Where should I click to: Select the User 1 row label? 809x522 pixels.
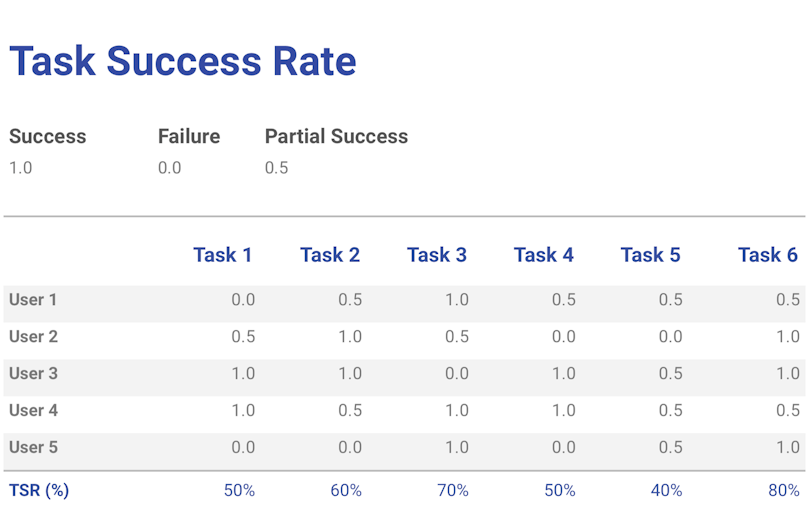[33, 300]
